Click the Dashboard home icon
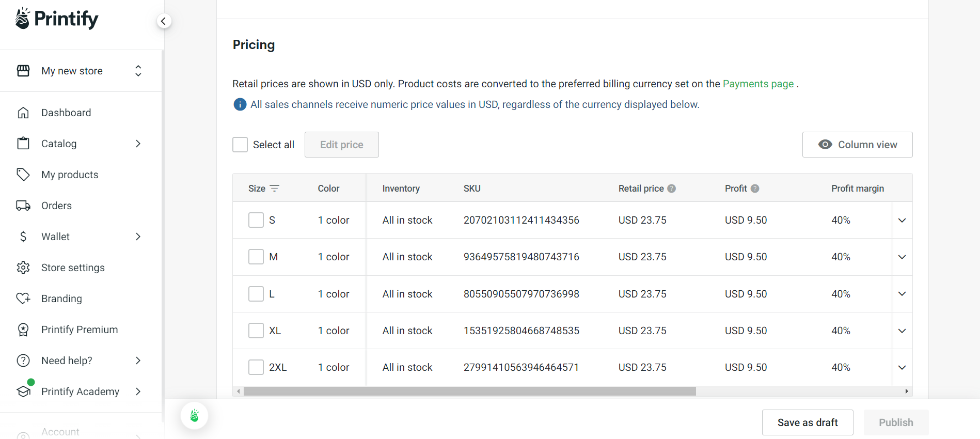The image size is (980, 439). (x=23, y=113)
